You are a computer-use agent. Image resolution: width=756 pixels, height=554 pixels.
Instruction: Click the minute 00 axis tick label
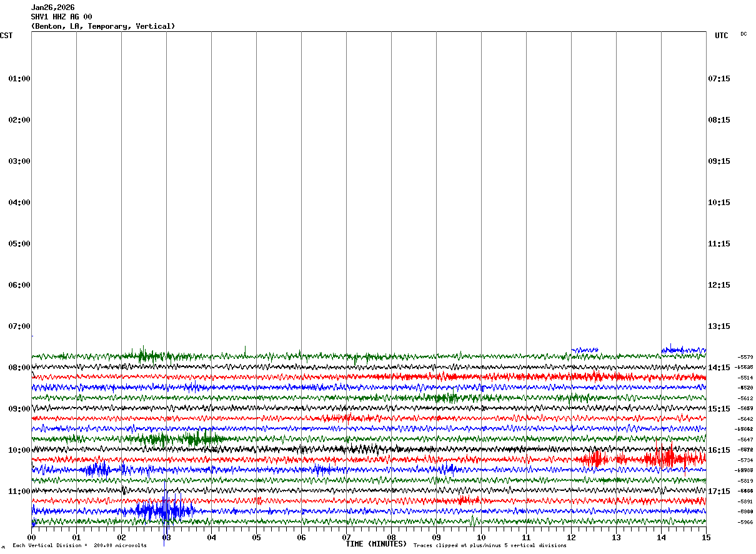(31, 537)
